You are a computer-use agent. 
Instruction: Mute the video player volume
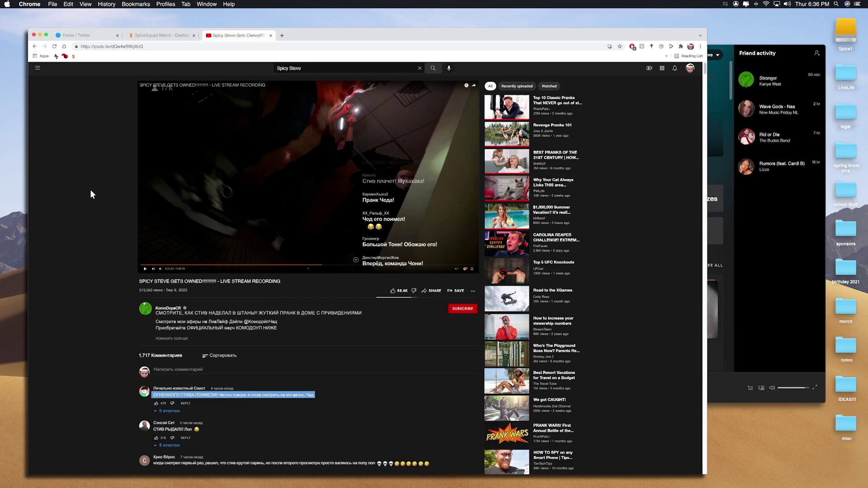coord(160,269)
